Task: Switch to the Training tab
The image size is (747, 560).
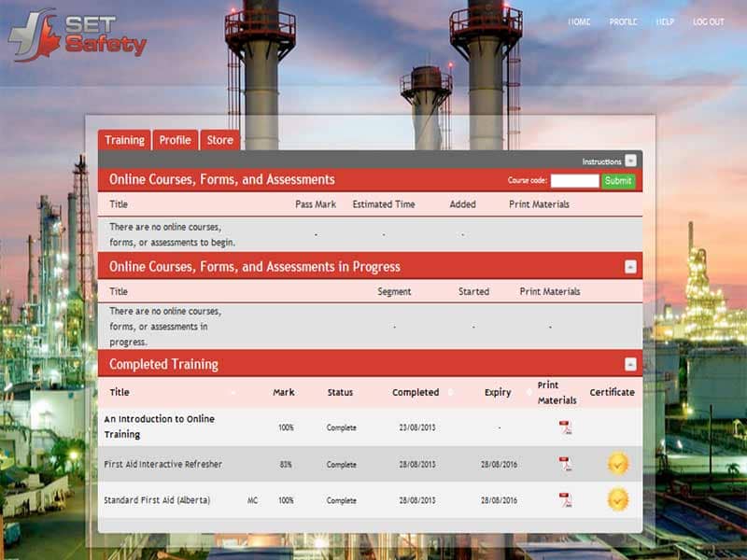Action: point(124,140)
